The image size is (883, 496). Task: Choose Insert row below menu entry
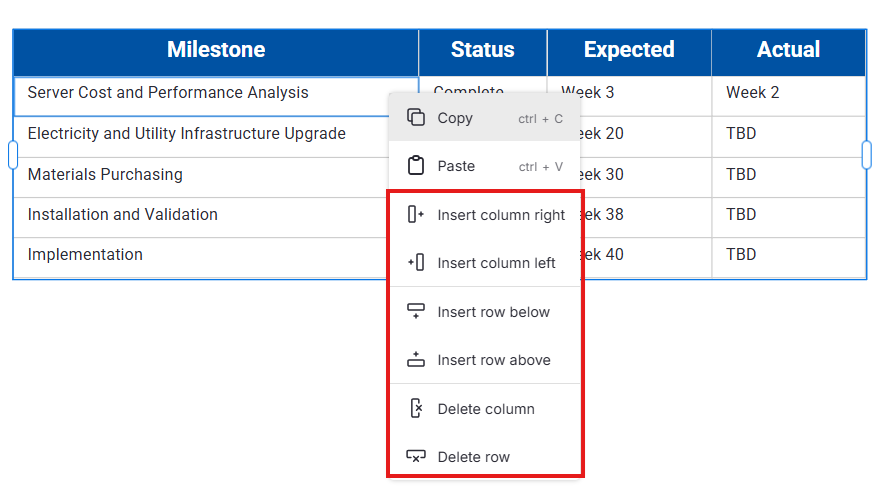coord(493,312)
